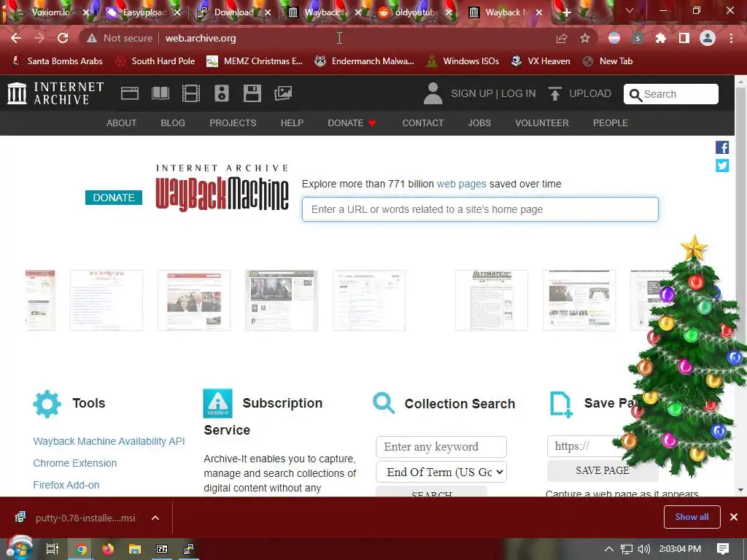Switch to the oldyoutube tab
747x560 pixels.
point(414,12)
